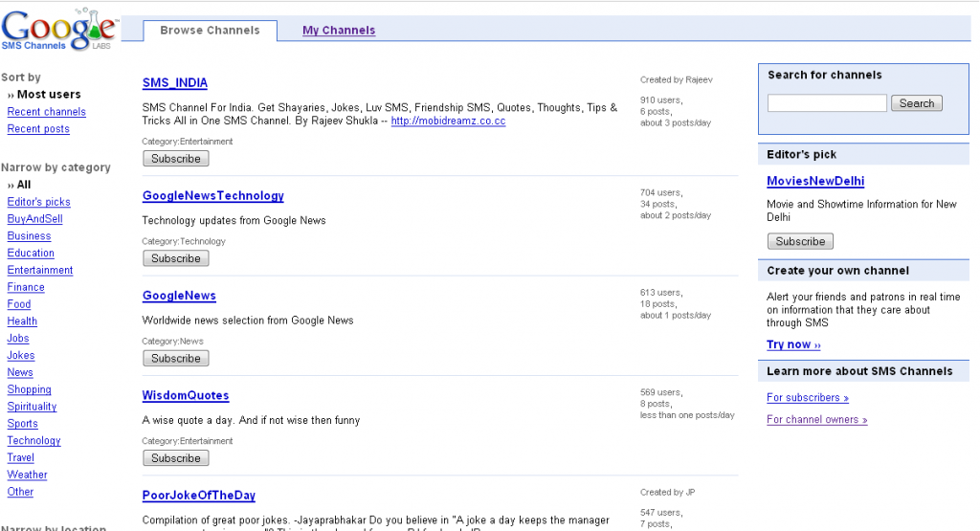Screen dimensions: 980x531
Task: Click 'Worldwide news selection from Google News' text
Action: [x=248, y=321]
